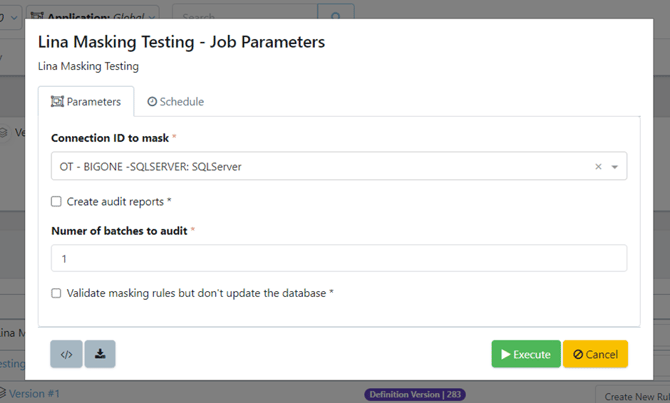Click the Parameters tab icon
The image size is (670, 403).
click(57, 101)
